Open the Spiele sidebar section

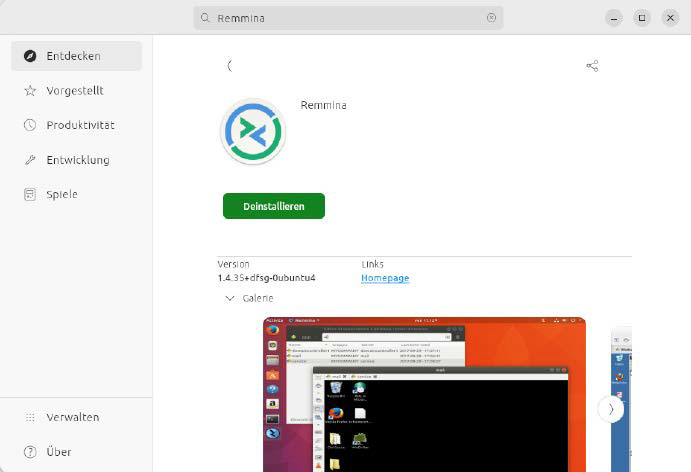point(77,194)
